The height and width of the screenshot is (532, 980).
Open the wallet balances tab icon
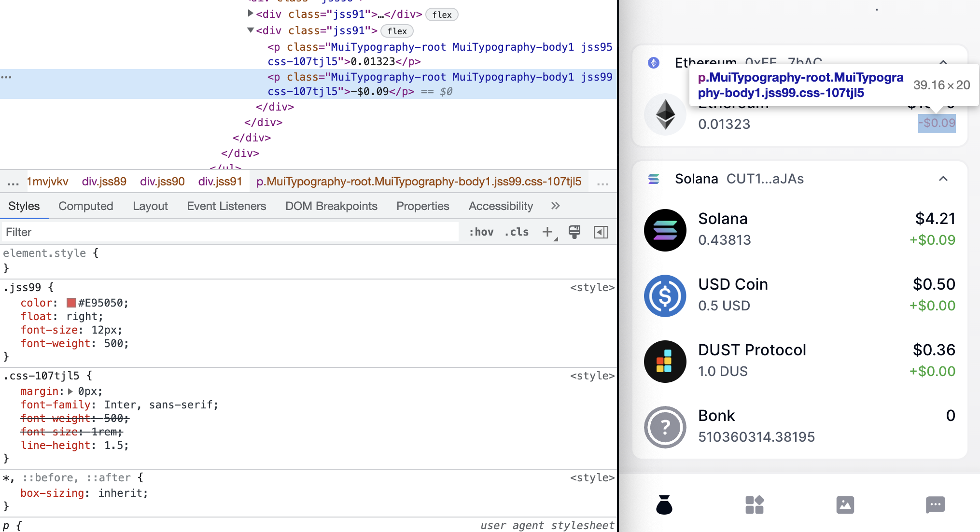664,505
